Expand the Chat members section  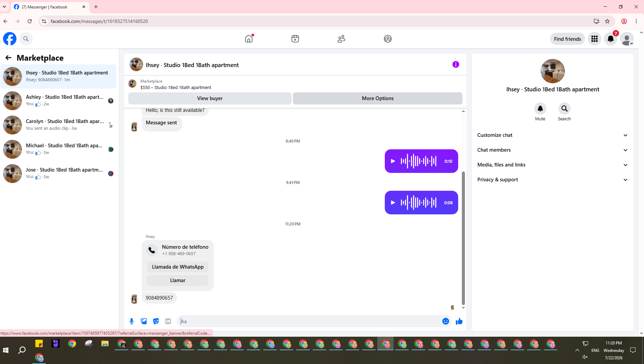pyautogui.click(x=552, y=150)
